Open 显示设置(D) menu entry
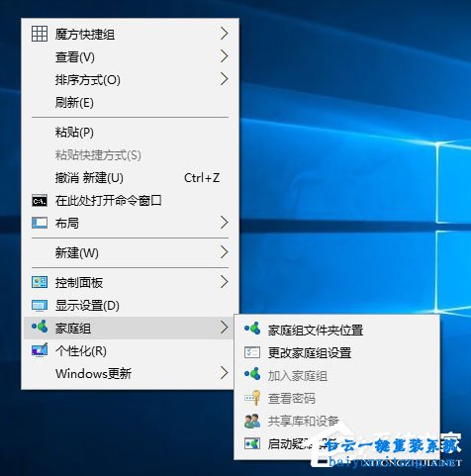 coord(130,305)
